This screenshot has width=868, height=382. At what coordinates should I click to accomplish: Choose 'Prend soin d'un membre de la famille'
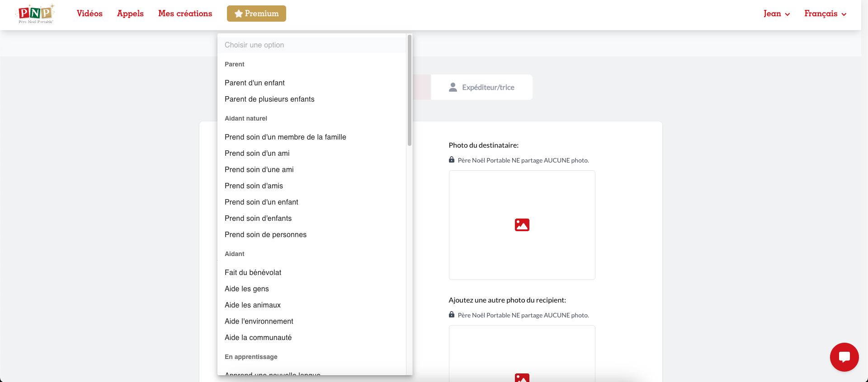click(311, 137)
